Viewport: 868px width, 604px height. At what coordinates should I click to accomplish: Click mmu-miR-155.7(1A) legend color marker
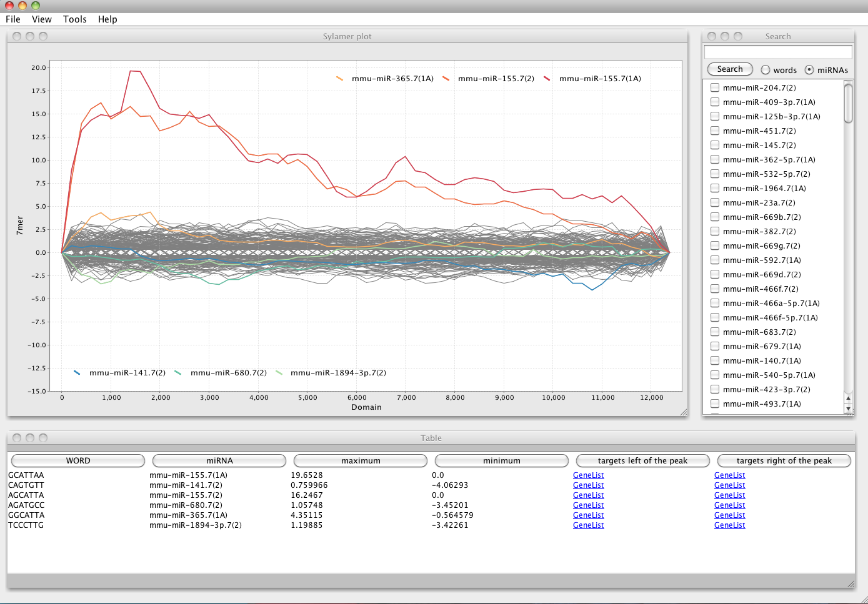click(x=547, y=79)
